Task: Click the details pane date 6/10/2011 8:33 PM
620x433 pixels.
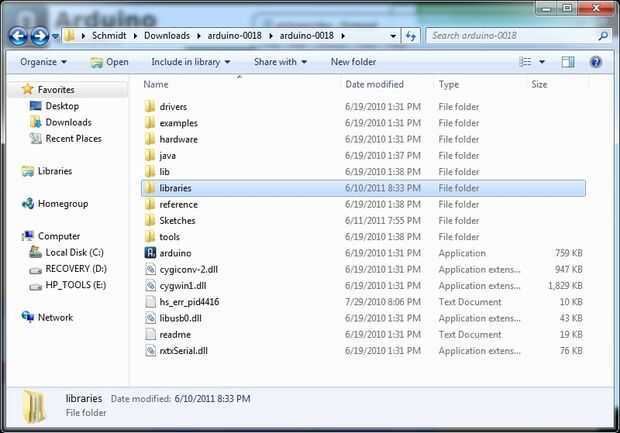Action: (212, 399)
